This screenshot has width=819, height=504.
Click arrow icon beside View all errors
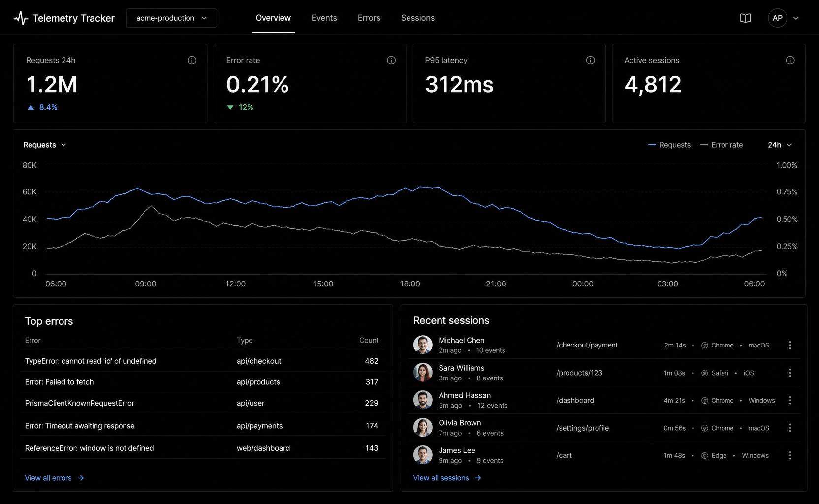(x=81, y=478)
